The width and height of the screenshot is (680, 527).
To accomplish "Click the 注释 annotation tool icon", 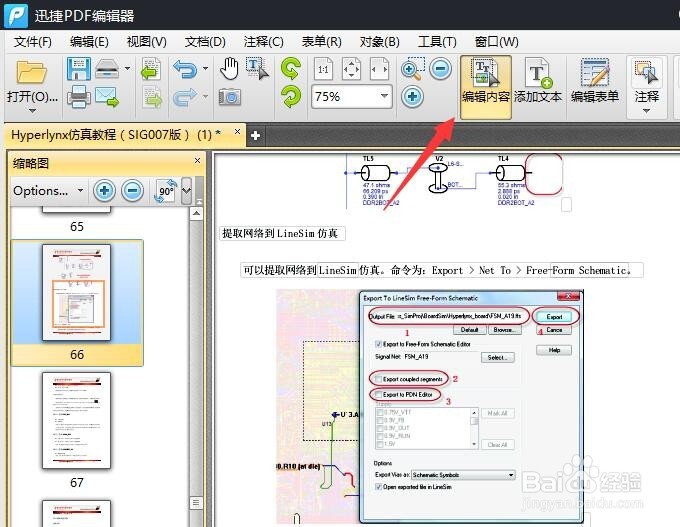I will pos(646,72).
